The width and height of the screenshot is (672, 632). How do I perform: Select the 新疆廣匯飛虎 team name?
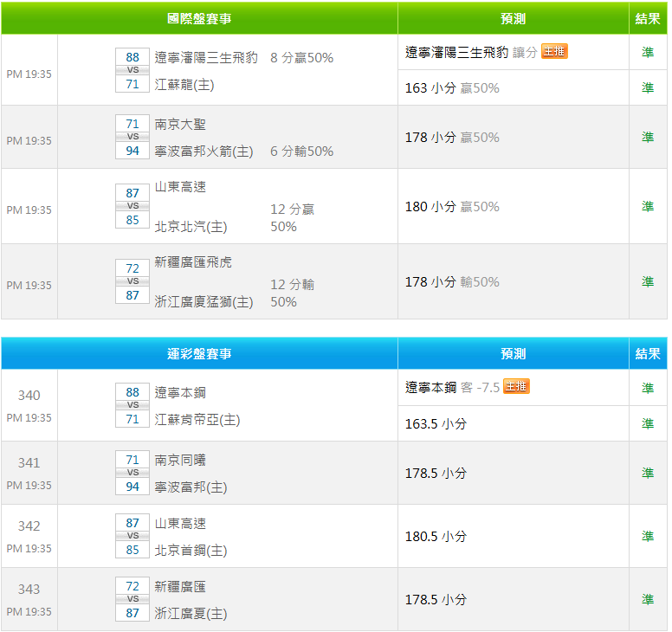point(193,262)
